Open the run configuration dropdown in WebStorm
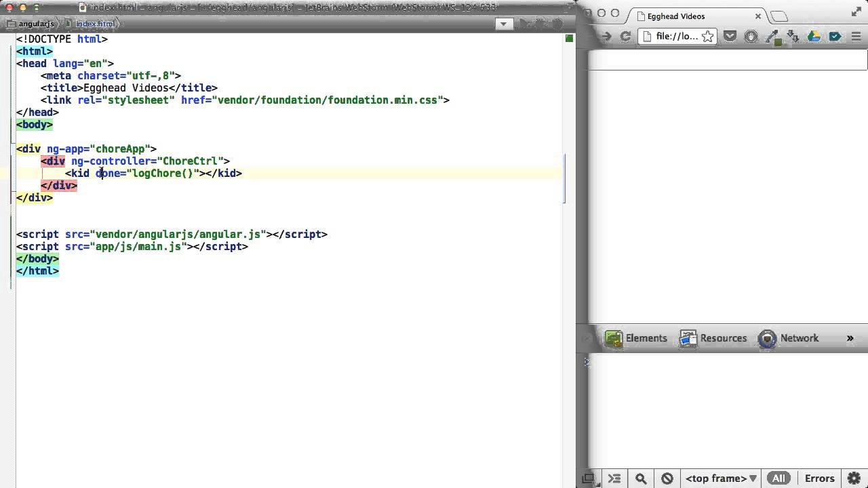The image size is (868, 488). pyautogui.click(x=503, y=24)
